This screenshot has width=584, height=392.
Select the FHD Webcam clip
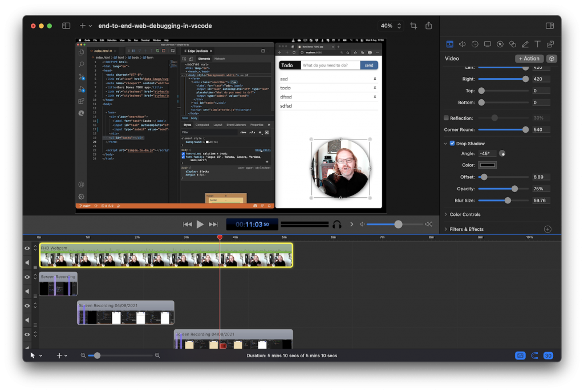point(166,255)
